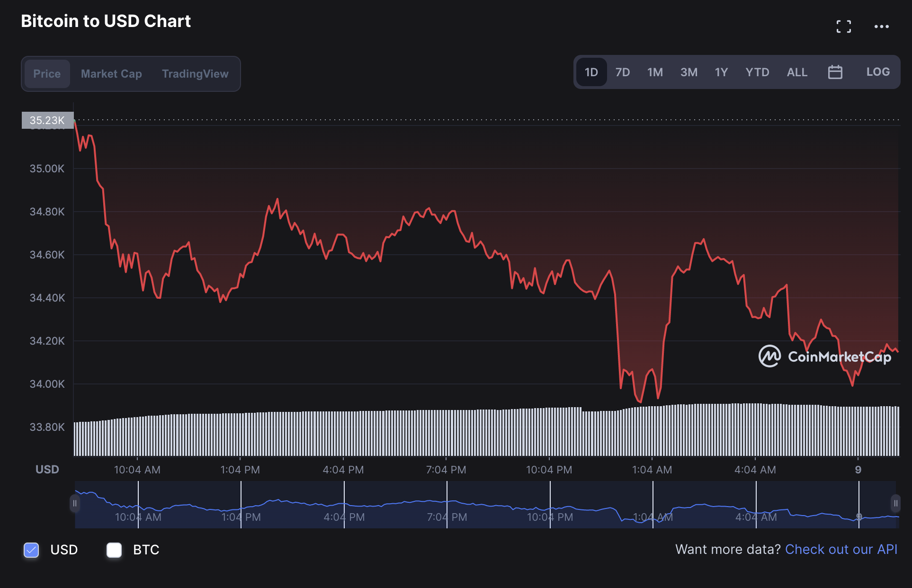Select the 1Y time range
Image resolution: width=912 pixels, height=588 pixels.
[721, 72]
